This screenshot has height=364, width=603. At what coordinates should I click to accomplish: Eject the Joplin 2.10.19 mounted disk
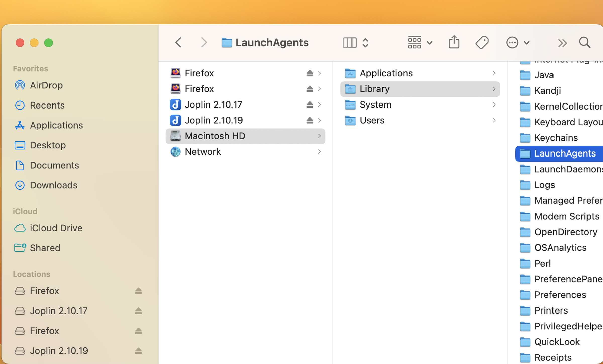pos(138,350)
